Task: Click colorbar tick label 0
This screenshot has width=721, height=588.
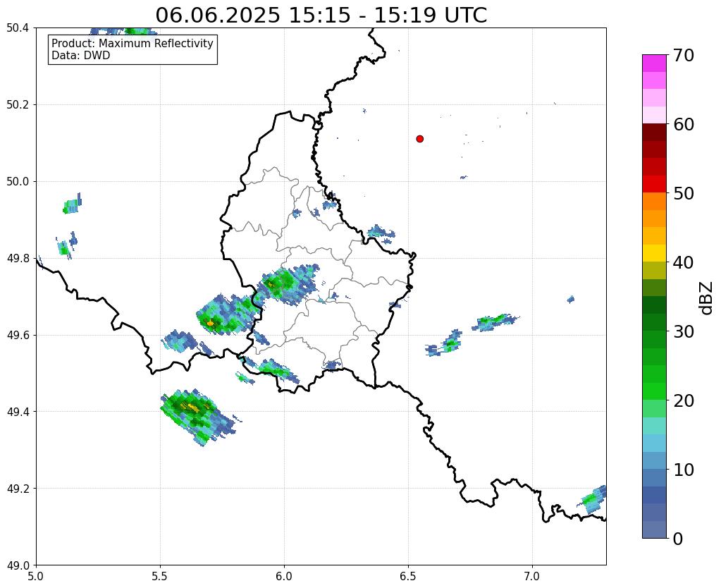Action: point(678,539)
